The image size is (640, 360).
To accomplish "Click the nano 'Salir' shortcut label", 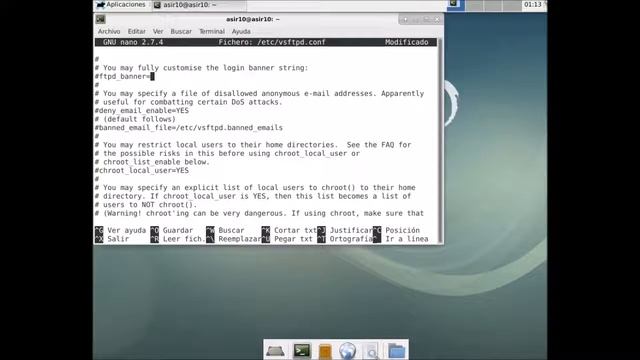I will pyautogui.click(x=118, y=239).
